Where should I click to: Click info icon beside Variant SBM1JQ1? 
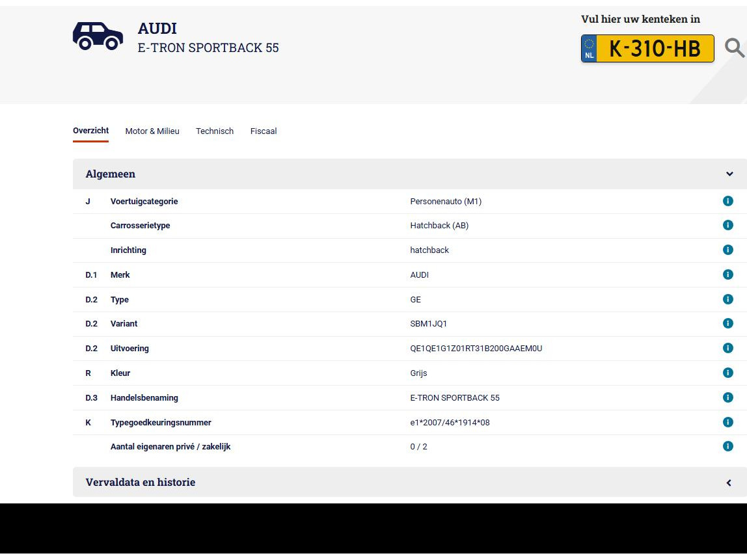coord(728,323)
